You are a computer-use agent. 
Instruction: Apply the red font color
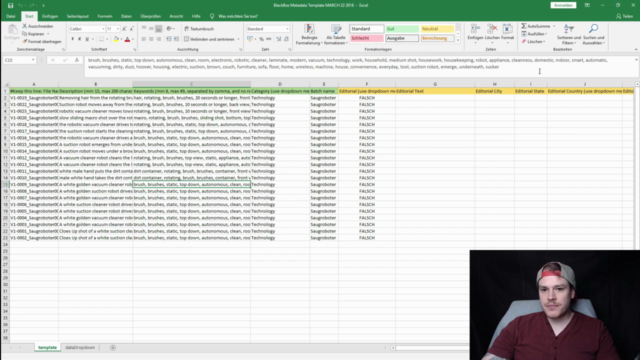[127, 39]
